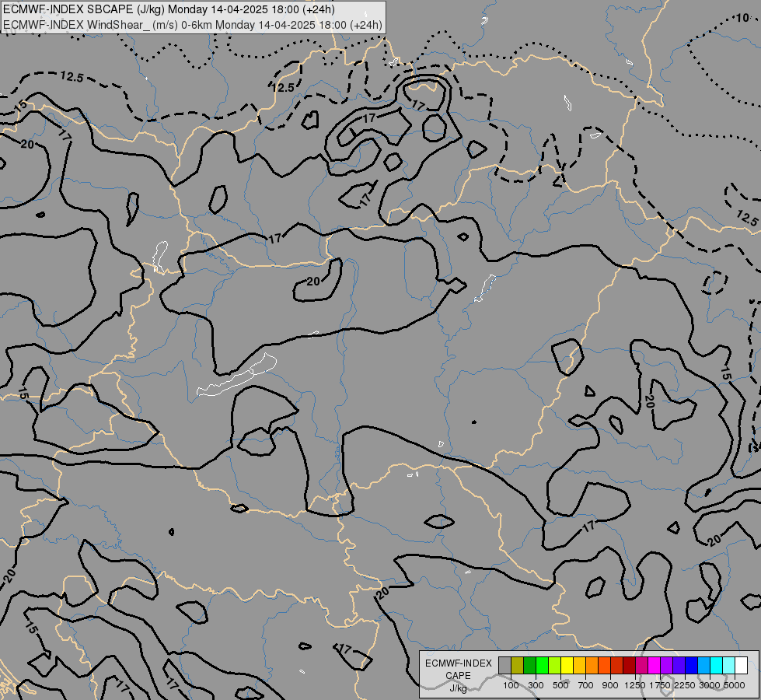Click the '1750' legend tick value
The height and width of the screenshot is (700, 761).
click(660, 685)
